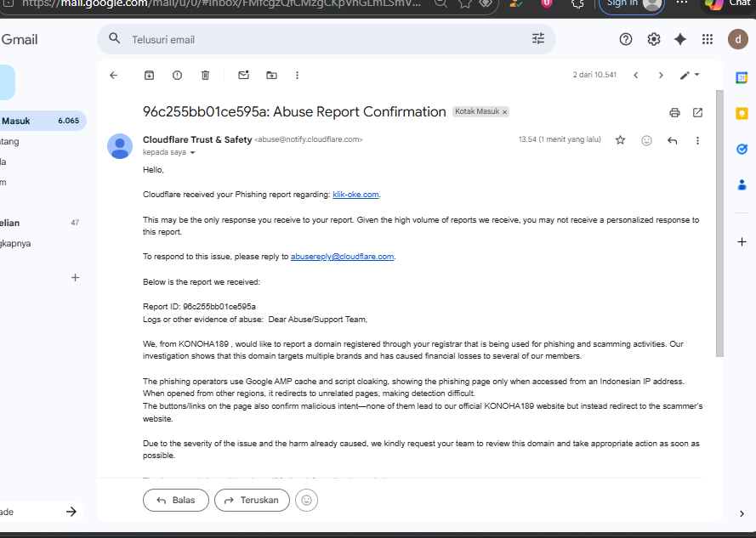Click the arrow button at sidebar bottom
Image resolution: width=756 pixels, height=538 pixels.
(71, 512)
